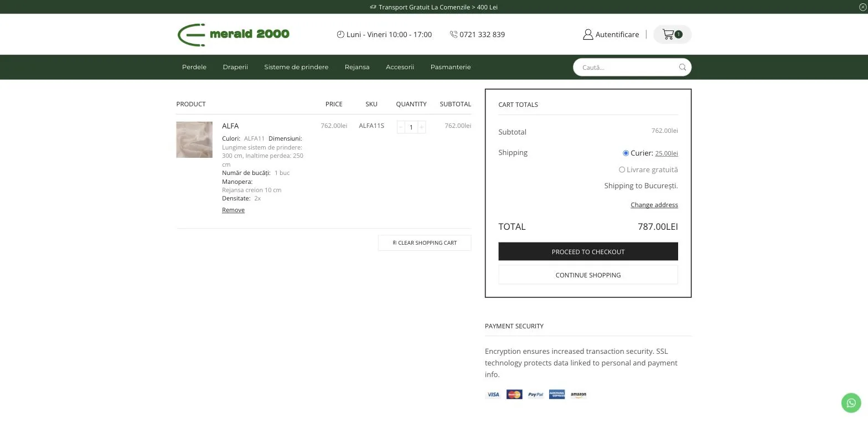This screenshot has height=433, width=868.
Task: Click Proceed to Checkout button
Action: (588, 251)
